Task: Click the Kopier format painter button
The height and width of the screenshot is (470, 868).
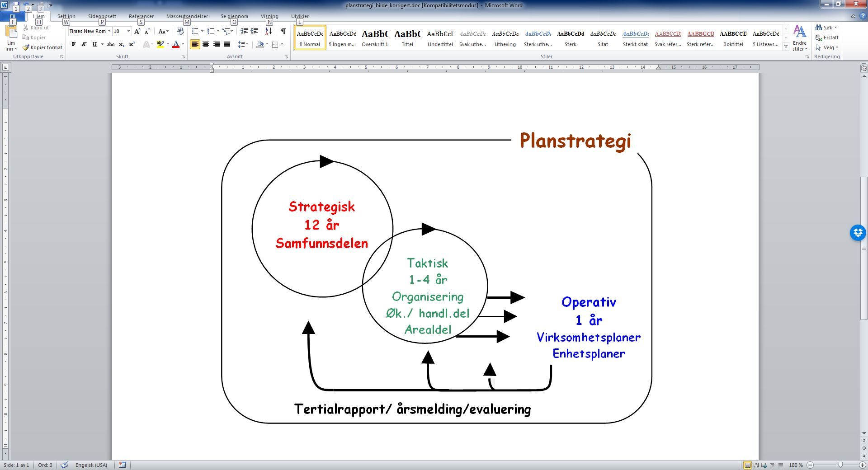Action: [x=42, y=47]
